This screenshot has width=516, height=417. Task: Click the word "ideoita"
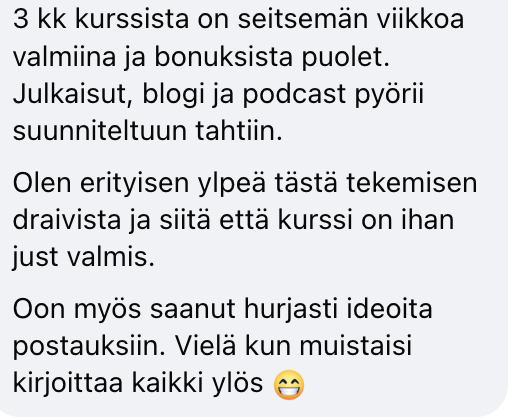click(x=390, y=309)
